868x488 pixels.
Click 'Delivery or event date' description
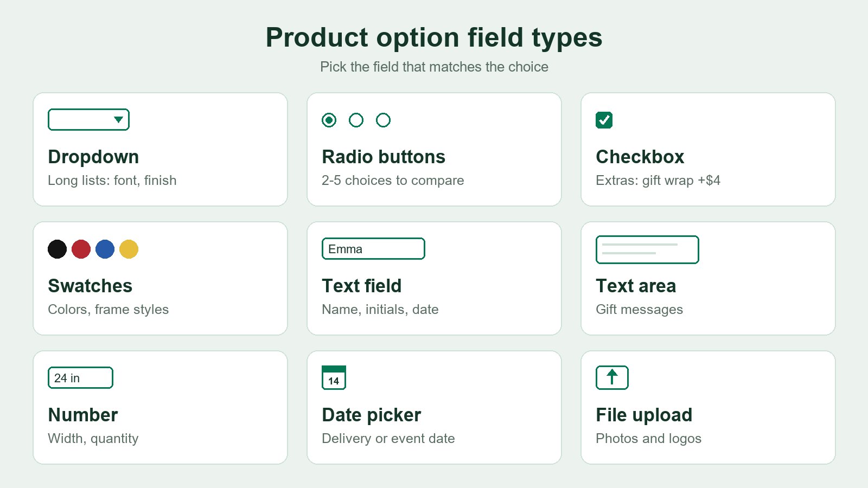click(x=388, y=439)
